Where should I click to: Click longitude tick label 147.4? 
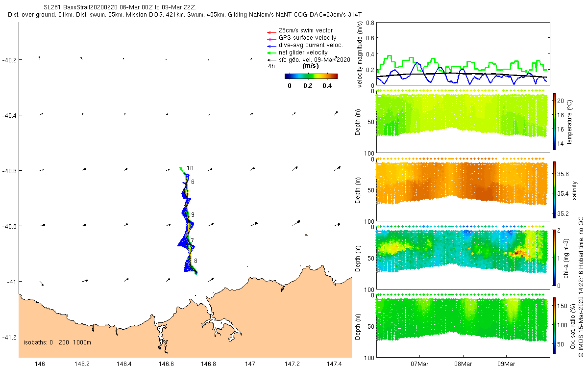(x=334, y=364)
